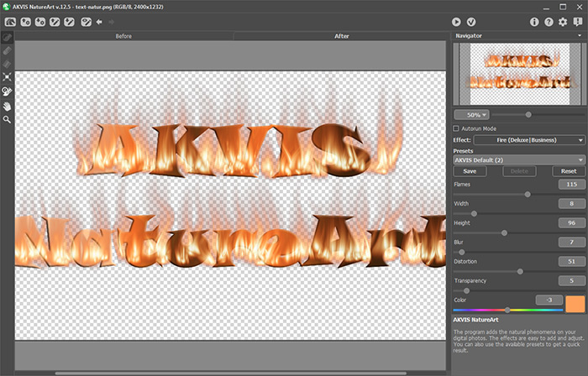The width and height of the screenshot is (588, 376).
Task: Click the Flames value field 115
Action: [x=571, y=185]
